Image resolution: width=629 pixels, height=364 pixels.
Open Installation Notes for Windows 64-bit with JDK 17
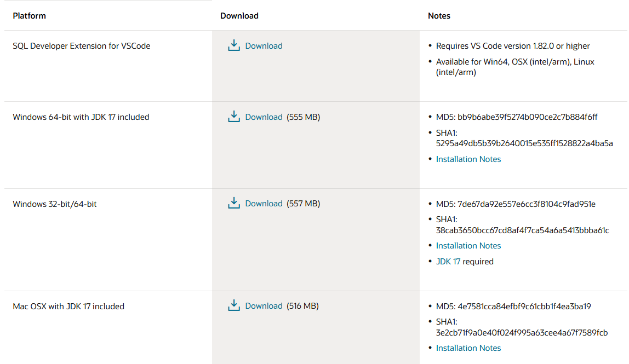[x=468, y=159]
